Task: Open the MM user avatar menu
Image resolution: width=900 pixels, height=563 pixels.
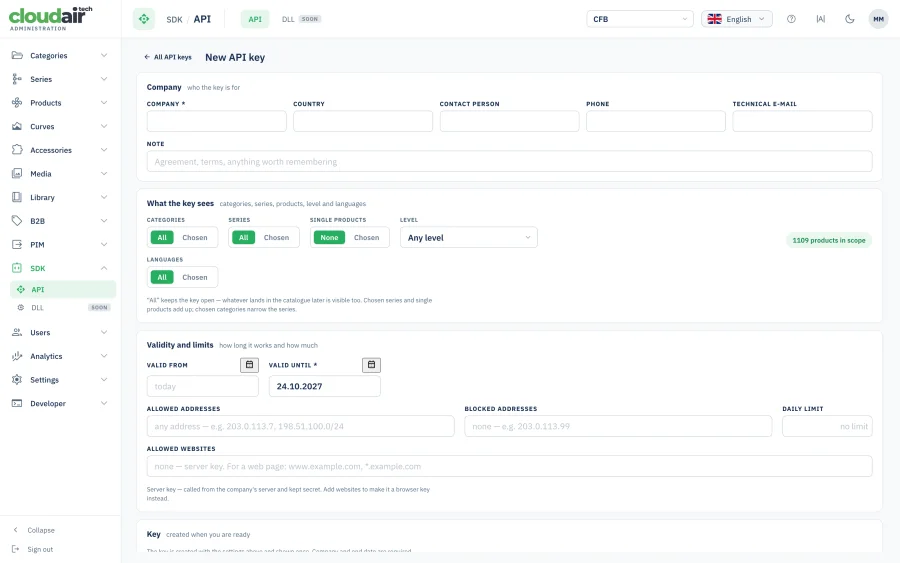Action: 878,19
